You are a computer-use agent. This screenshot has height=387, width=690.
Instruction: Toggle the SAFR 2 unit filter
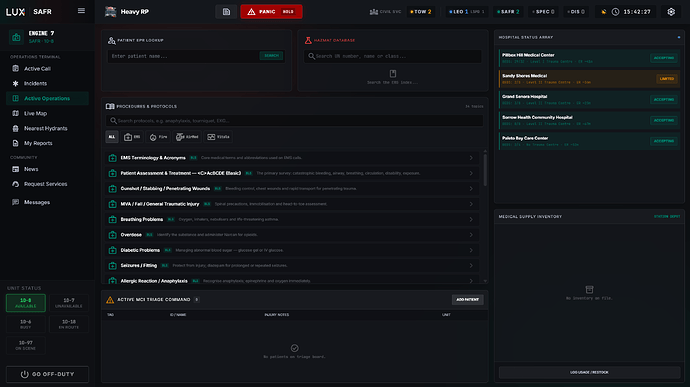[508, 12]
